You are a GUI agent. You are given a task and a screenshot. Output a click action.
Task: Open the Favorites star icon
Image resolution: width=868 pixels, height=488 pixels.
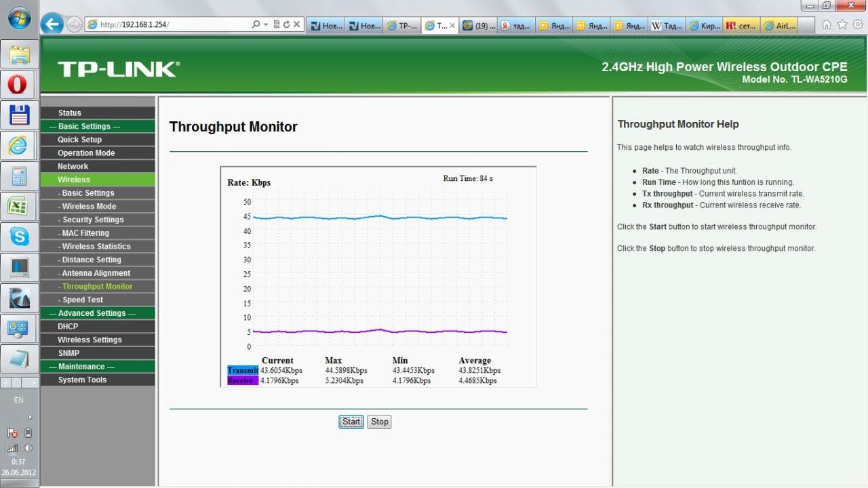(842, 24)
